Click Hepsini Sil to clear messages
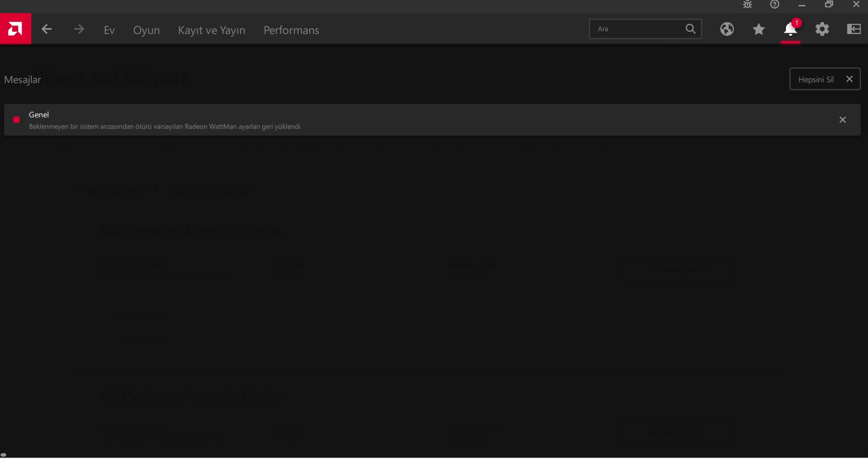868x459 pixels. coord(825,79)
